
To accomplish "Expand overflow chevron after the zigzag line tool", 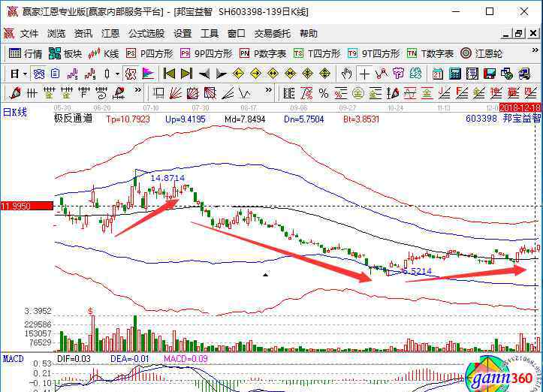I will [x=268, y=90].
